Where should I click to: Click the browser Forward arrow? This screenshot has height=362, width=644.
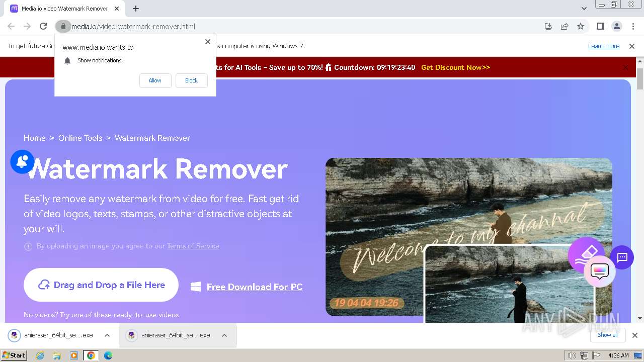tap(27, 26)
